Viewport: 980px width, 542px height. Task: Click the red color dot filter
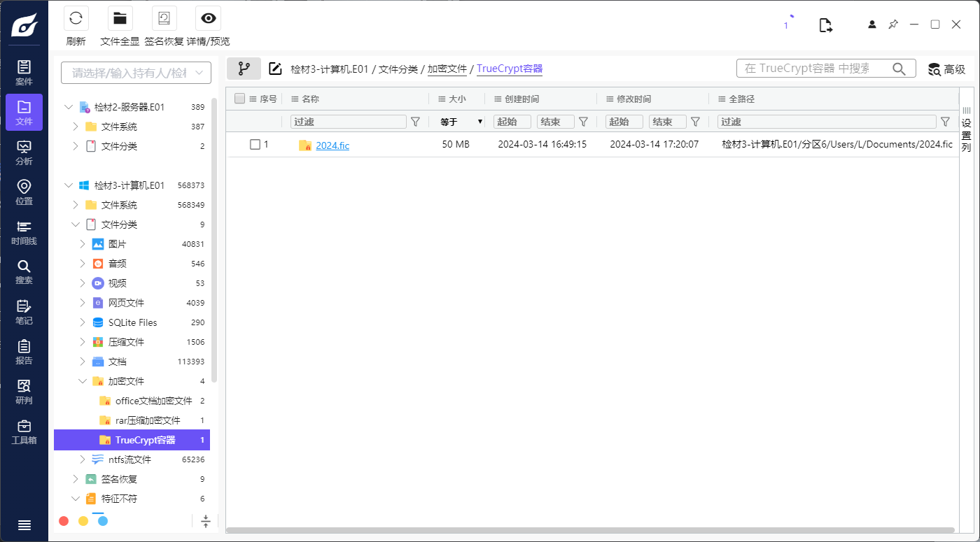64,521
